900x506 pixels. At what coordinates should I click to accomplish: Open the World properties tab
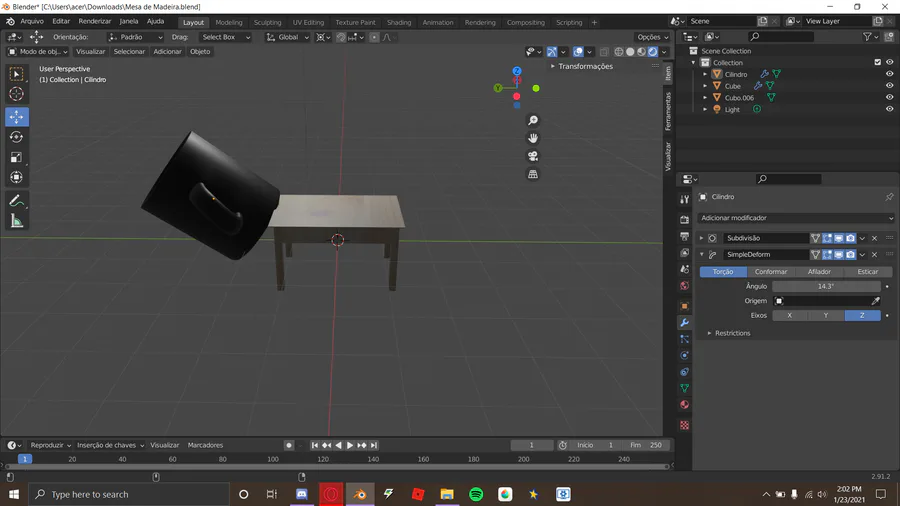point(684,286)
